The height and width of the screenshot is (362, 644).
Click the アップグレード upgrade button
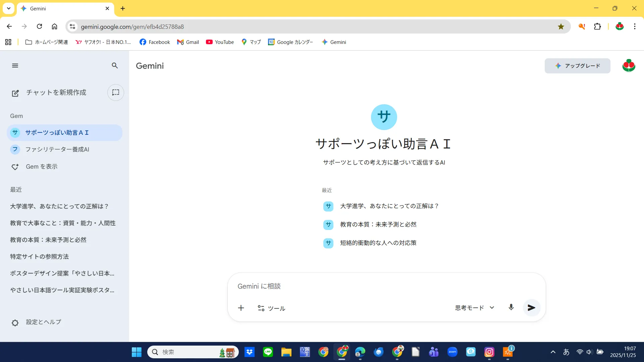pyautogui.click(x=577, y=66)
